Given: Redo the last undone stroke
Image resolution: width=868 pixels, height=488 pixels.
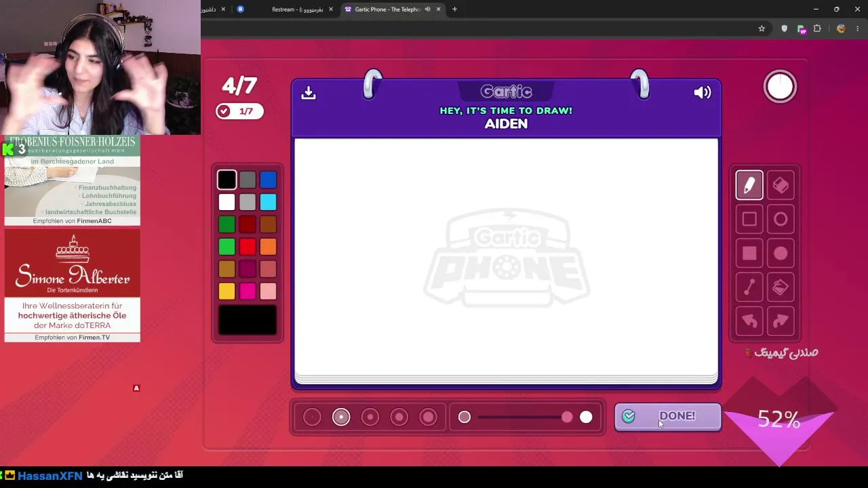Looking at the screenshot, I should click(781, 321).
